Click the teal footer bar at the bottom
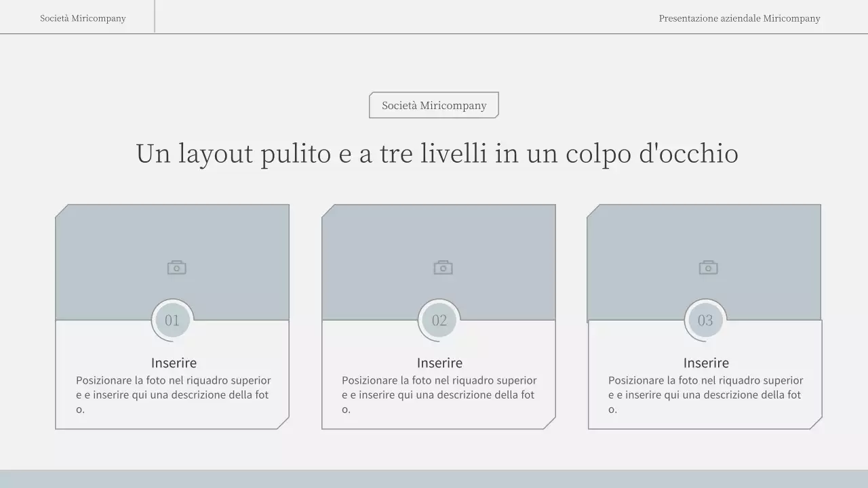The width and height of the screenshot is (868, 488). pyautogui.click(x=434, y=479)
